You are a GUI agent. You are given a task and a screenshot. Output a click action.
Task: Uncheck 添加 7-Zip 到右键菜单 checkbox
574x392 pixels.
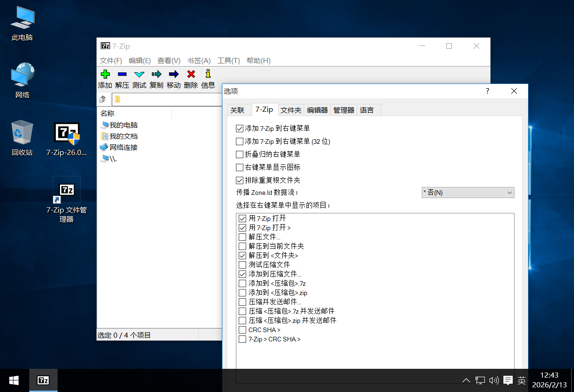pos(240,129)
